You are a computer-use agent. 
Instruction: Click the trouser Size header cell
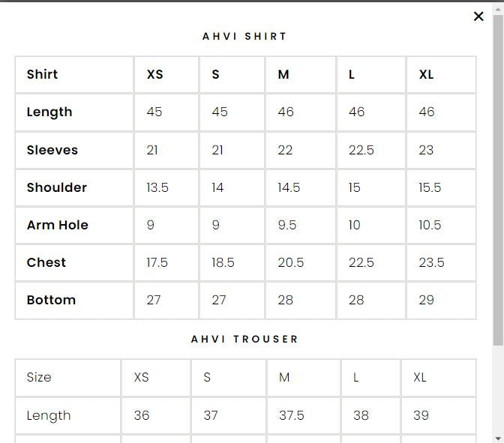tap(39, 377)
